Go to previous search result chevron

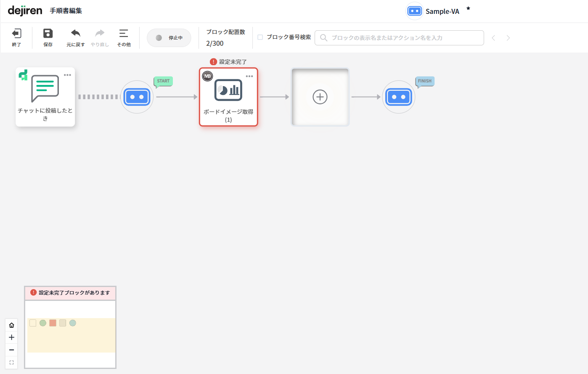click(x=493, y=38)
